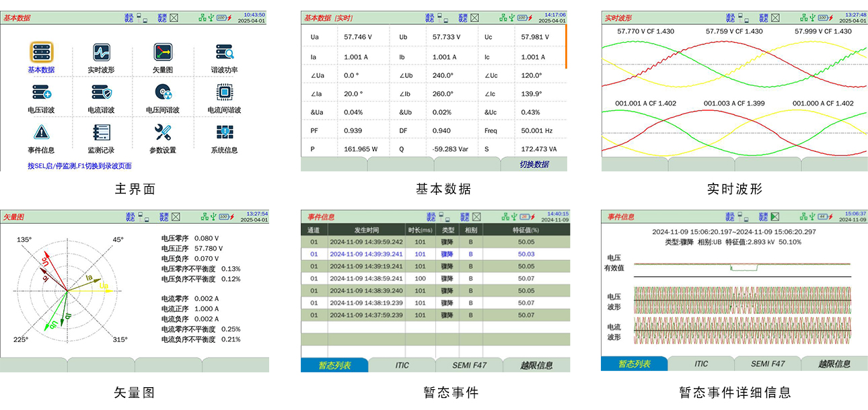Select the 监测记录 icon
The image size is (868, 410).
(x=102, y=132)
